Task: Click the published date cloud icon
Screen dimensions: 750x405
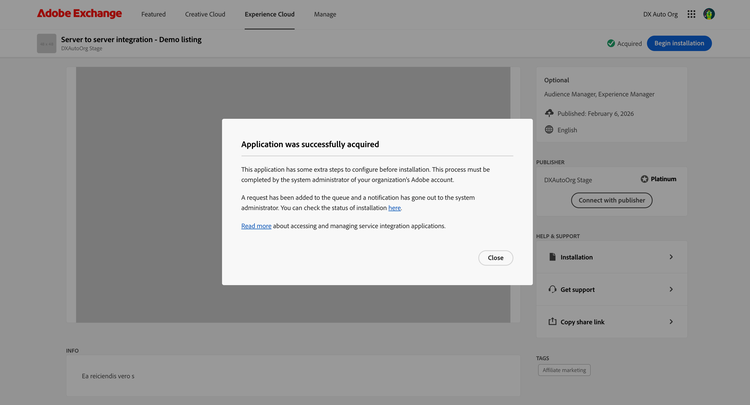Action: click(549, 113)
